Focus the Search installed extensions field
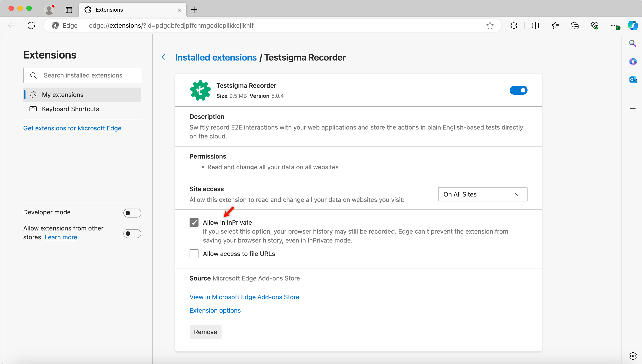The height and width of the screenshot is (364, 642). click(82, 75)
